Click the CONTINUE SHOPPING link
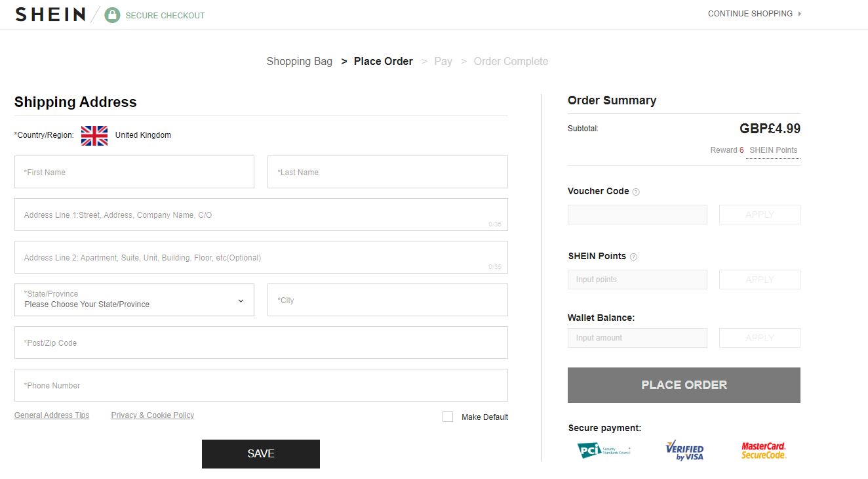 point(750,14)
